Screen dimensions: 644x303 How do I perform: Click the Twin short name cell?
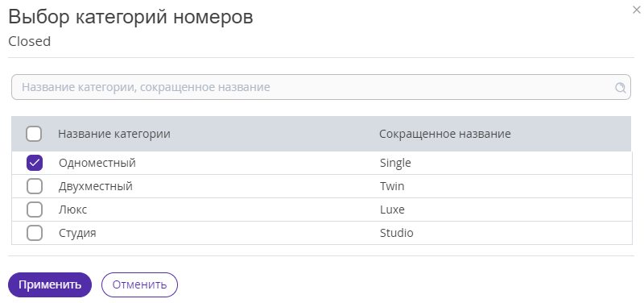[x=392, y=186]
